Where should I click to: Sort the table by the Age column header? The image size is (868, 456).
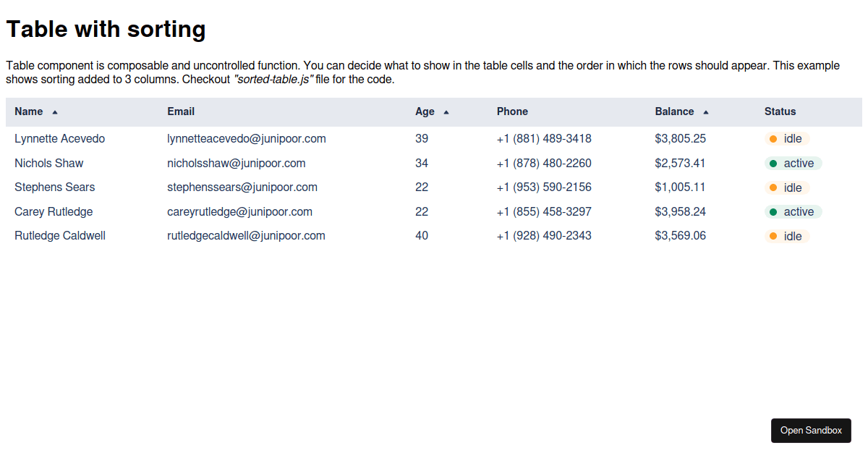pos(425,111)
